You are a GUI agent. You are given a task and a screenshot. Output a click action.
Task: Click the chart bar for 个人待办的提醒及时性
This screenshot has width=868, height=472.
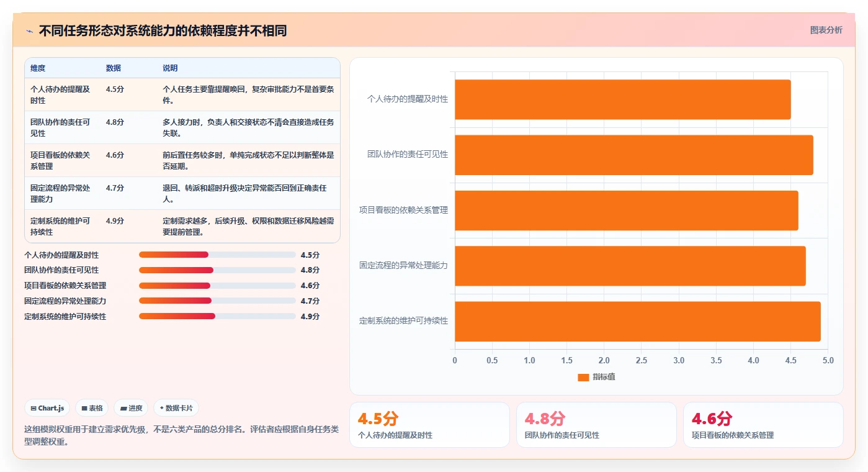[x=623, y=99]
